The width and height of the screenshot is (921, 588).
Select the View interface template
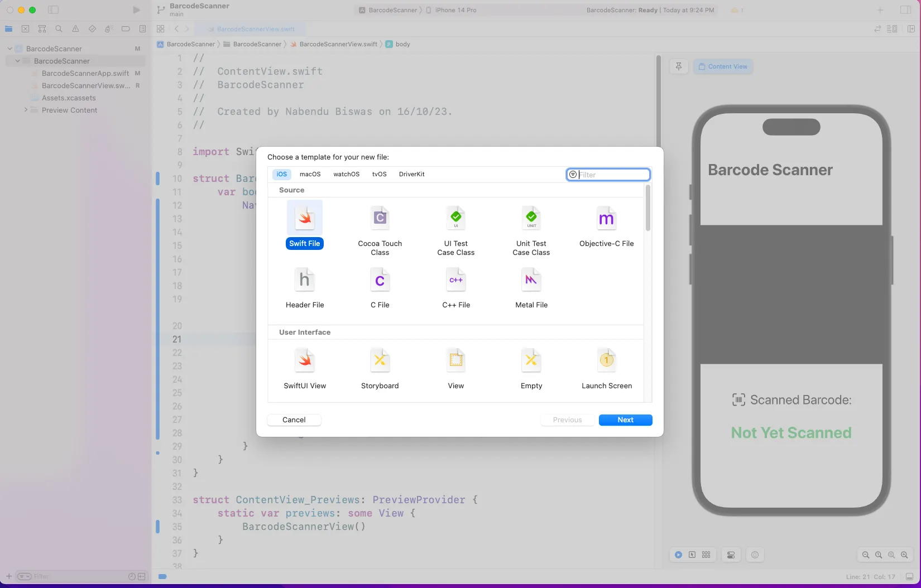pos(456,369)
